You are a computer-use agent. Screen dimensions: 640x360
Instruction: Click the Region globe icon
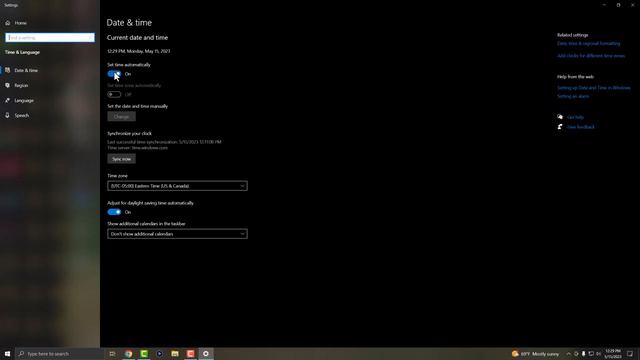pyautogui.click(x=7, y=85)
